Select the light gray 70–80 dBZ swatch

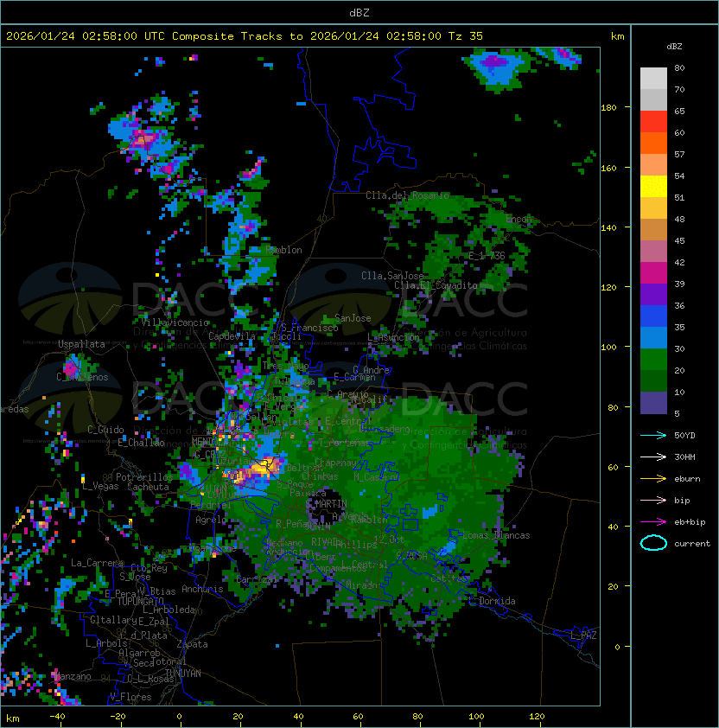coord(653,78)
